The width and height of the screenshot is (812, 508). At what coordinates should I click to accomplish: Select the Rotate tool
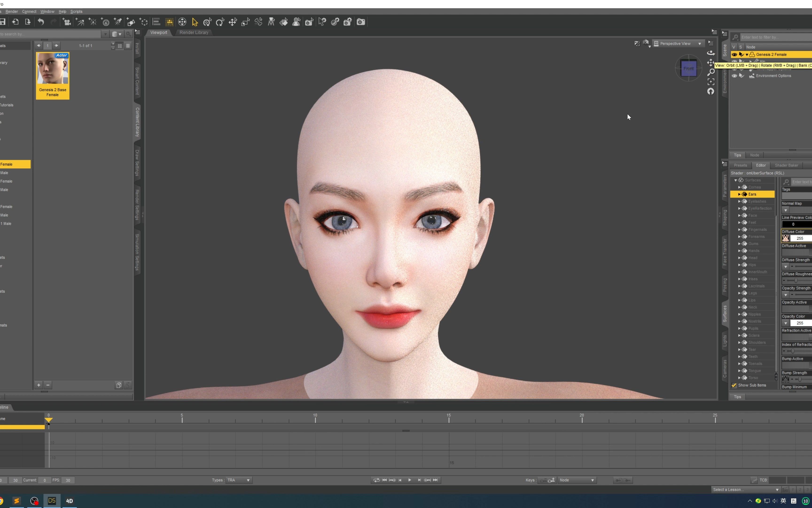(x=220, y=22)
